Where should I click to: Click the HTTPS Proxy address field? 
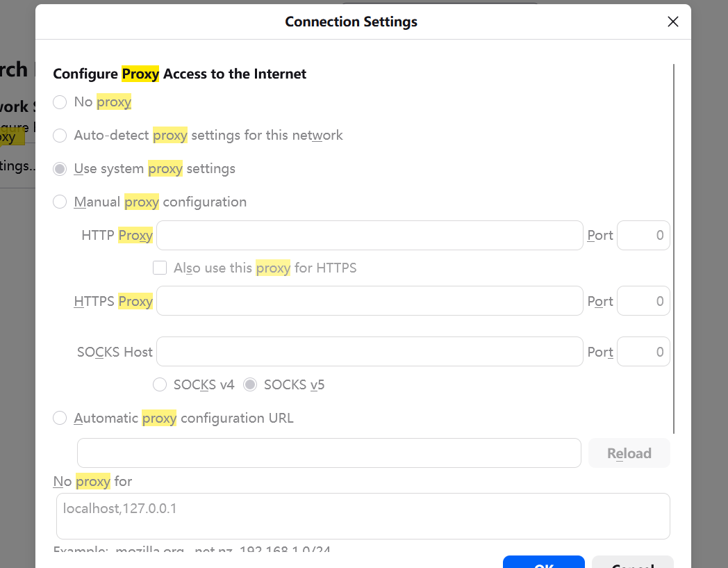[x=369, y=301]
